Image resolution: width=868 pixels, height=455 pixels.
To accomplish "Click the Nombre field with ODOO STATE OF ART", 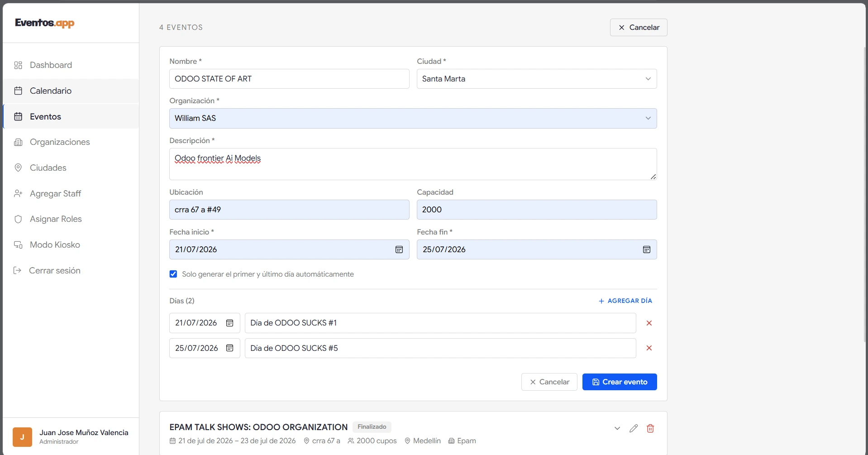I will (x=289, y=79).
